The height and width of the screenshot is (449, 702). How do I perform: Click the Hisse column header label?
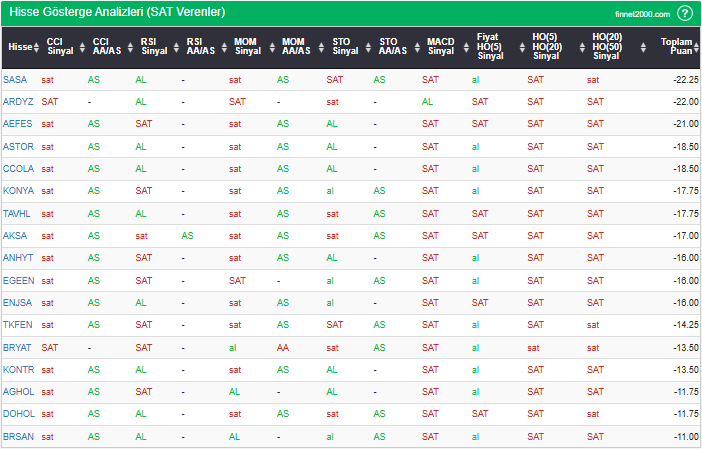coord(20,47)
